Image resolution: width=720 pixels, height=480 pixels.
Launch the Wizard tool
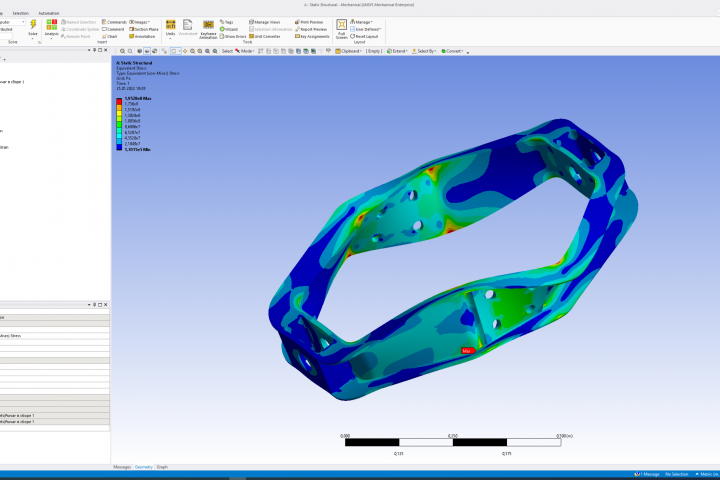229,29
